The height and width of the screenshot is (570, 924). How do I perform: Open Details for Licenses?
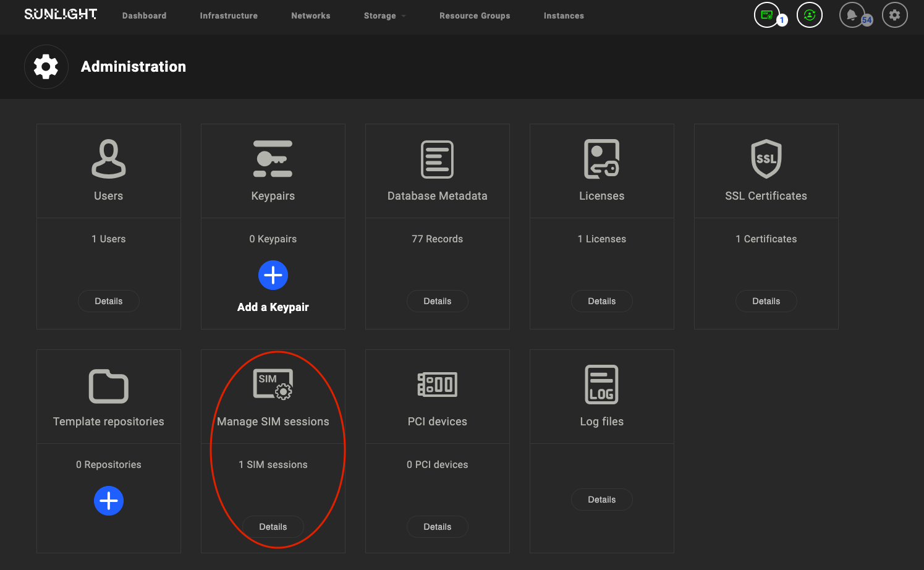602,301
